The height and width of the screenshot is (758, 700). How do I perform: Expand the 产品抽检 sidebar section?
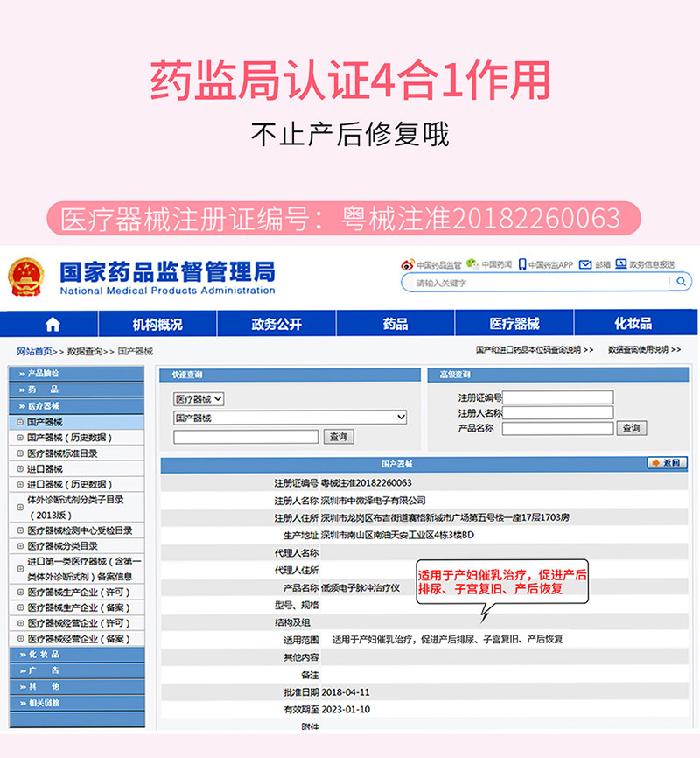click(x=76, y=373)
